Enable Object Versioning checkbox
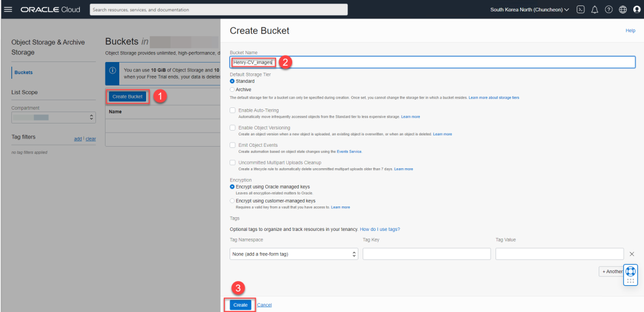Viewport: 644px width, 312px height. click(233, 128)
